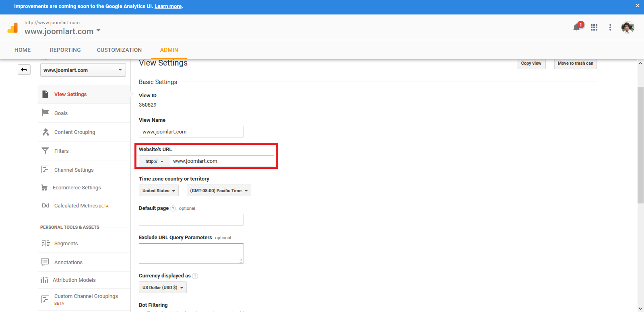Click the Calculated Metrics Dd icon

click(x=45, y=205)
